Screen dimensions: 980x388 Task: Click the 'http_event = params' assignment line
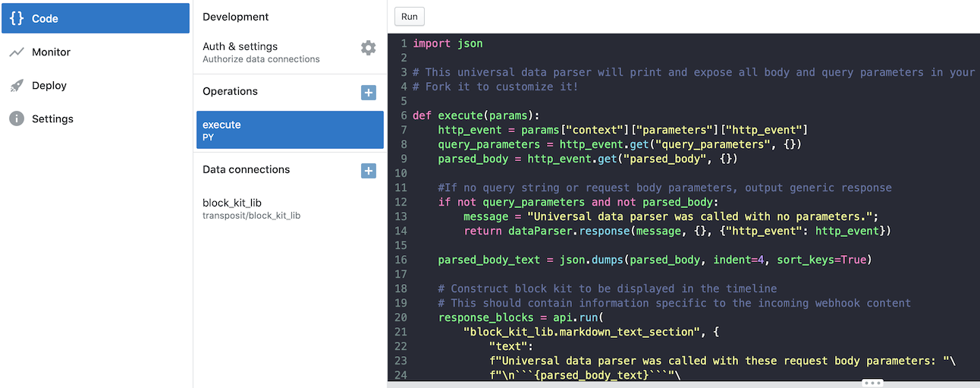click(x=623, y=130)
